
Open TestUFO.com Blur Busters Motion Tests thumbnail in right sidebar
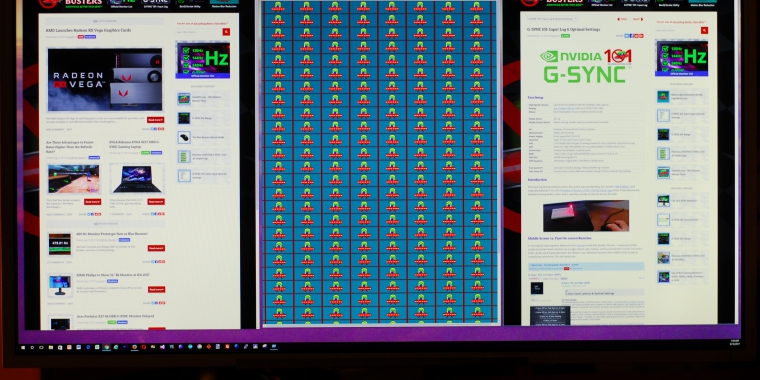[x=663, y=173]
